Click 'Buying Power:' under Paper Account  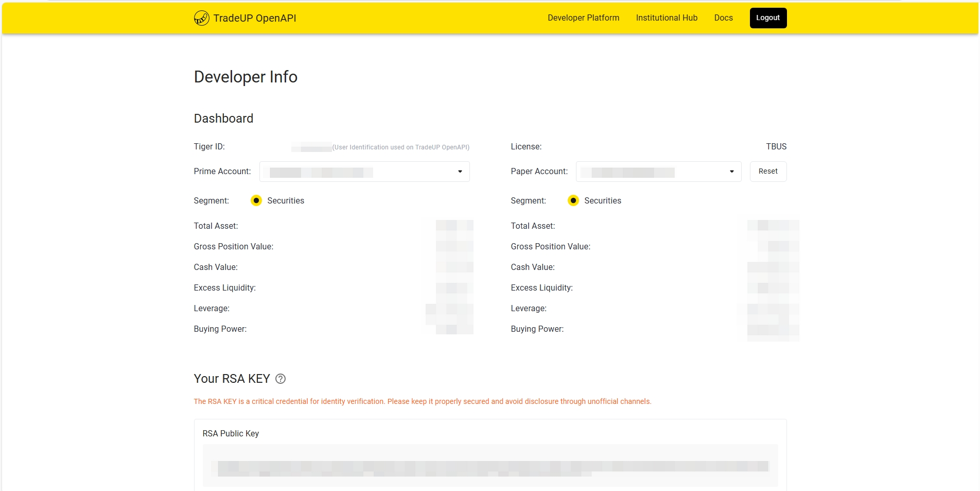537,329
